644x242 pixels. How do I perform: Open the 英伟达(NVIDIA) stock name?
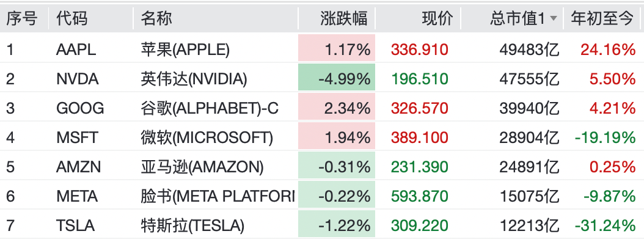(194, 79)
